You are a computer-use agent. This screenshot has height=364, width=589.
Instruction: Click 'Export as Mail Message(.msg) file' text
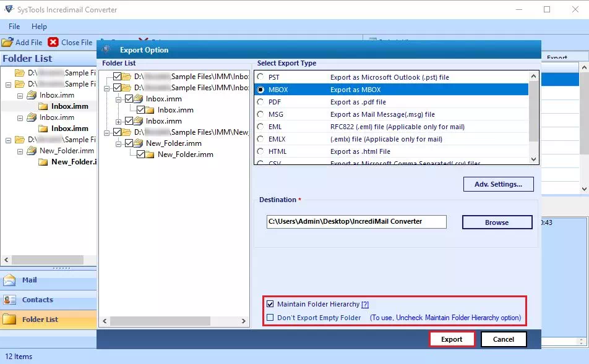click(x=382, y=114)
